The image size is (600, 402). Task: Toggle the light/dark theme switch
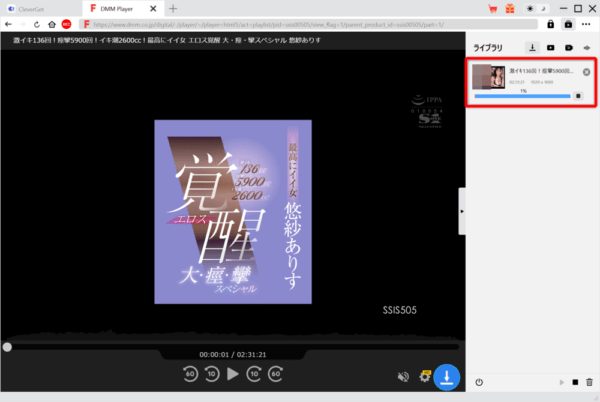pos(536,8)
